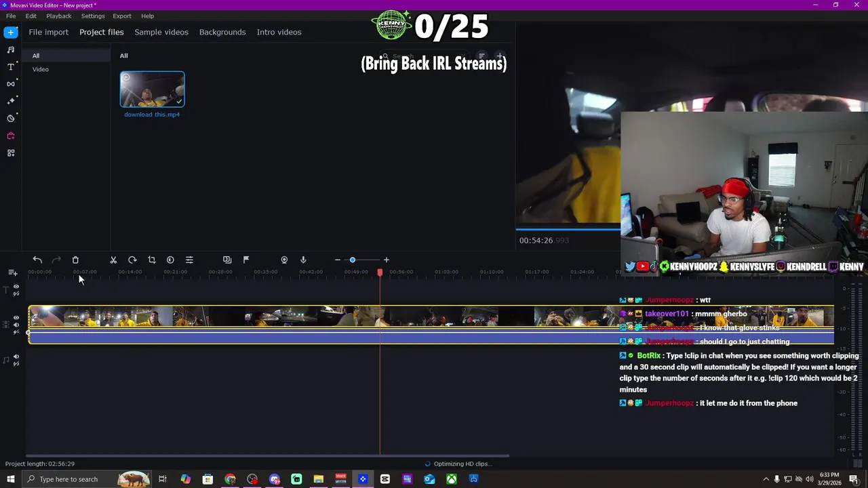The image size is (868, 488).
Task: Open the red recorder icon in the sidebar
Action: point(11,136)
